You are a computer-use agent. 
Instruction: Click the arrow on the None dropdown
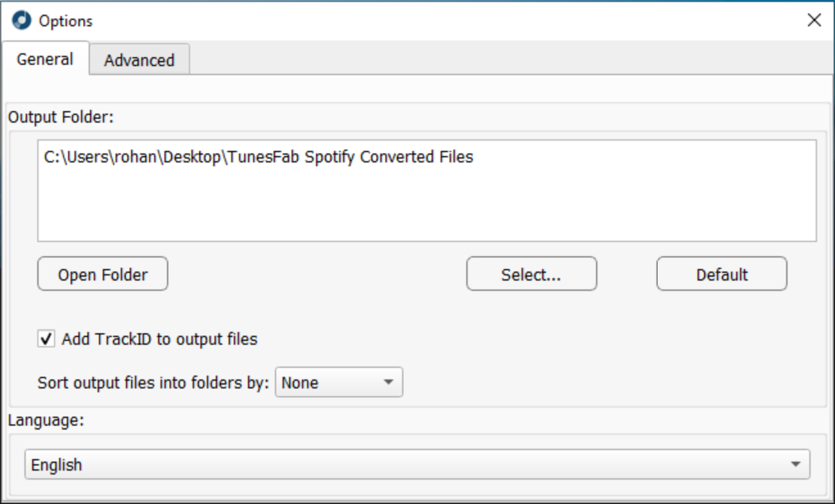point(388,383)
